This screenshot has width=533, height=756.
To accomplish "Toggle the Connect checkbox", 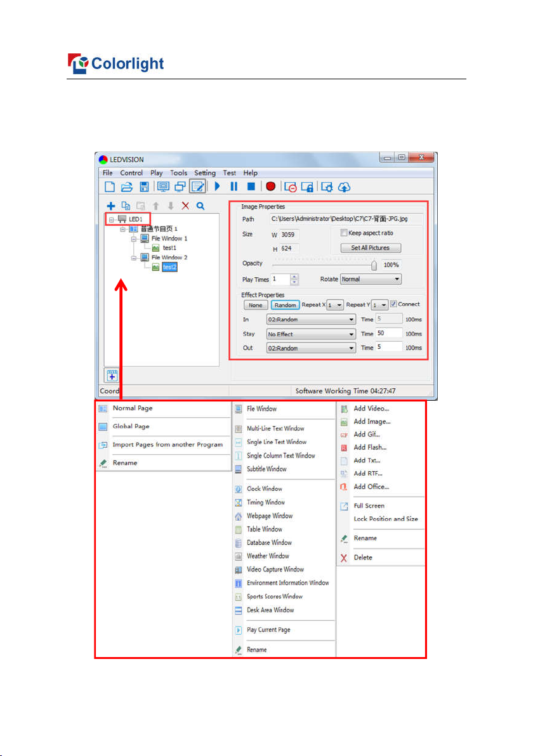I will click(393, 304).
